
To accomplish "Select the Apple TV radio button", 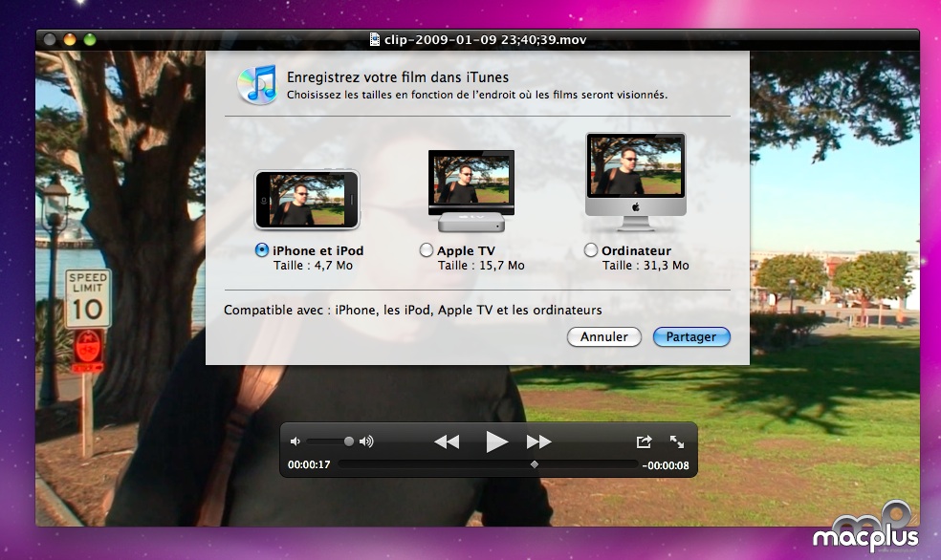I will pos(427,250).
